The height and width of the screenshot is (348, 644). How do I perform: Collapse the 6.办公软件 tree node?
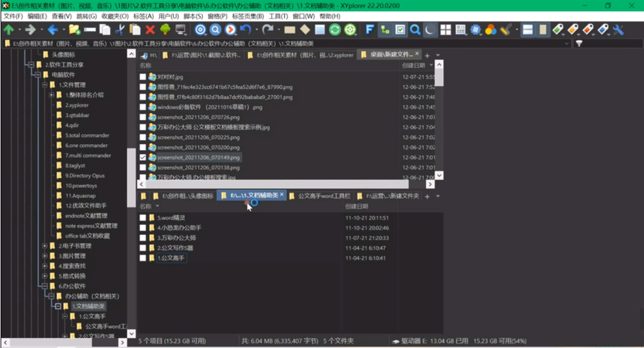click(44, 286)
